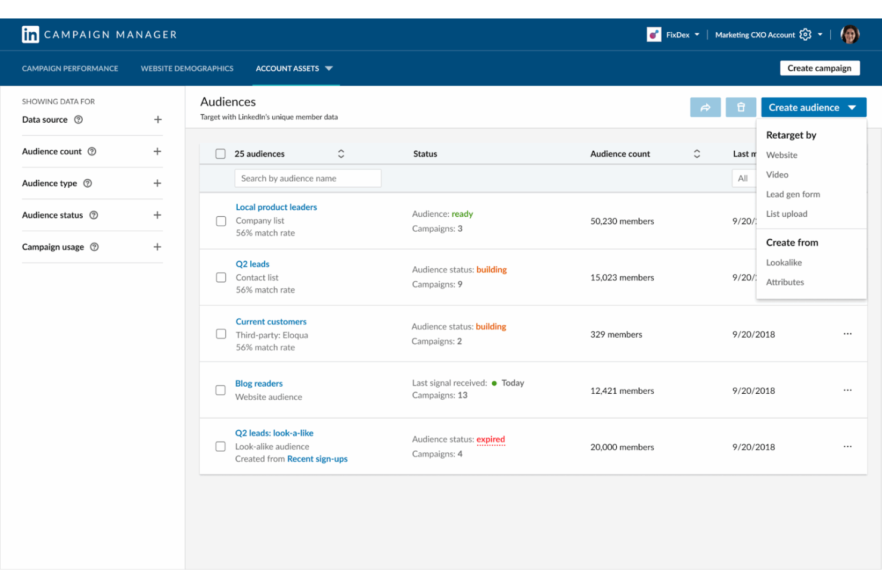Expand the Audience count filter
The image size is (882, 588).
157,151
